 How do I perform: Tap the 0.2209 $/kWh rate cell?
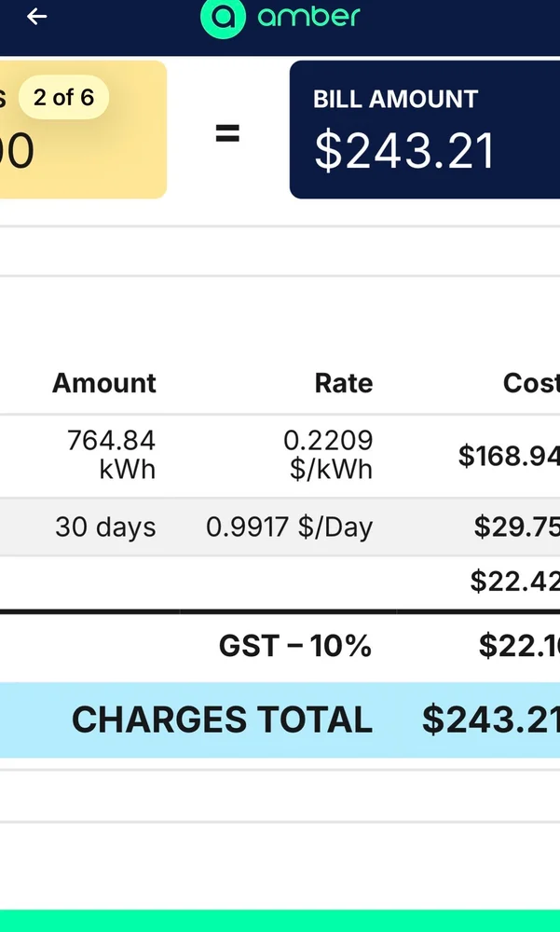(328, 455)
